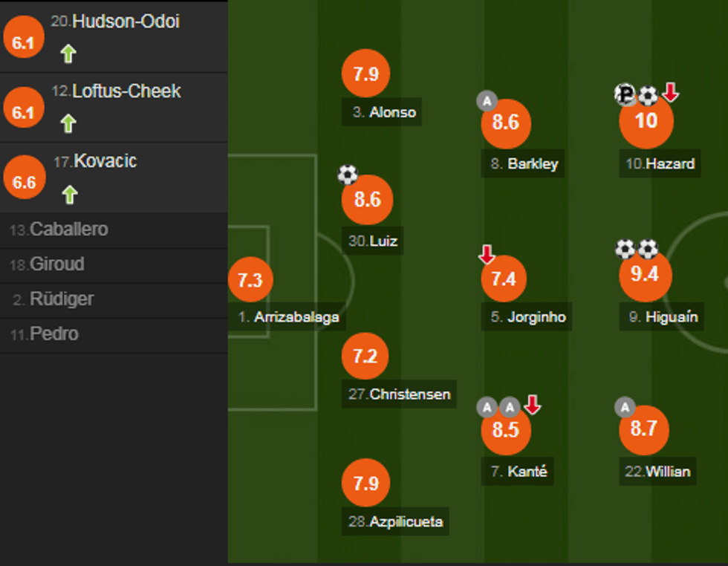This screenshot has width=728, height=566.
Task: Click Kovacic's 6.6 rating badge
Action: tap(25, 183)
